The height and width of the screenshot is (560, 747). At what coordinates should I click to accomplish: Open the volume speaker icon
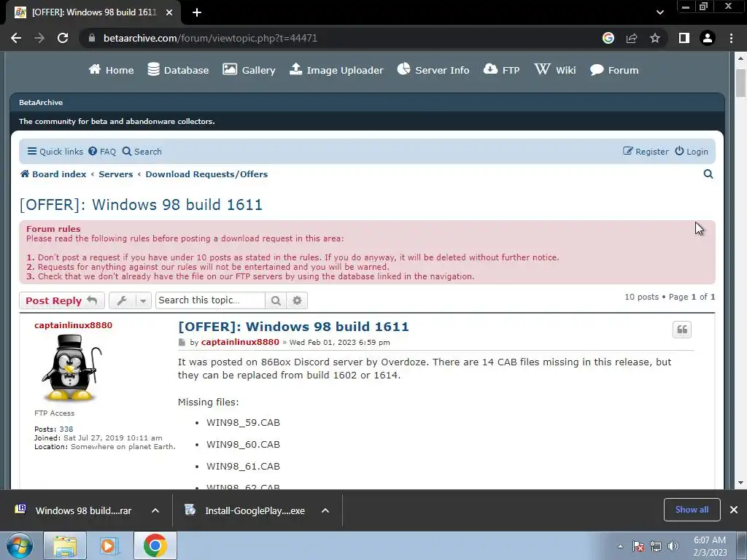673,546
